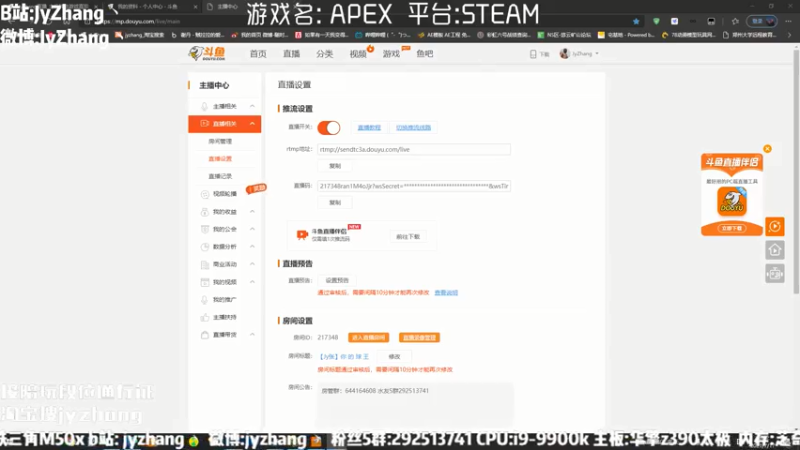Image resolution: width=800 pixels, height=450 pixels.
Task: Expand the 商业活动 sidebar section
Action: click(252, 264)
